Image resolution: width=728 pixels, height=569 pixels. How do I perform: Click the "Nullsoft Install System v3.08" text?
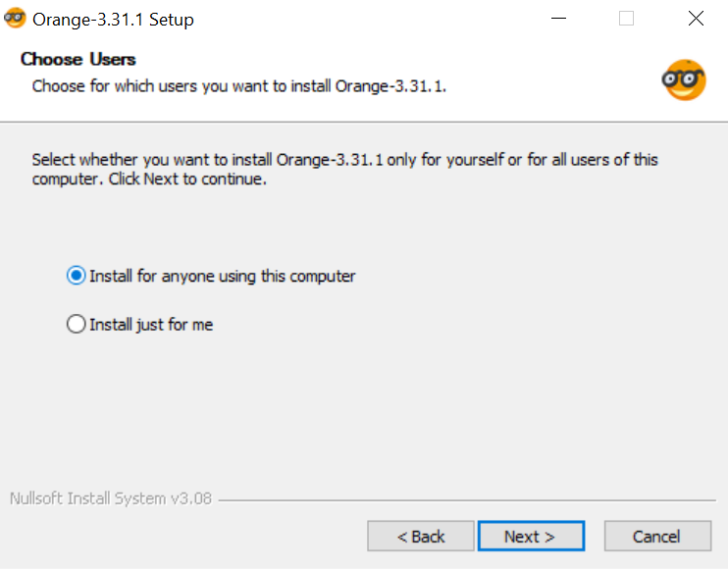coord(111,498)
